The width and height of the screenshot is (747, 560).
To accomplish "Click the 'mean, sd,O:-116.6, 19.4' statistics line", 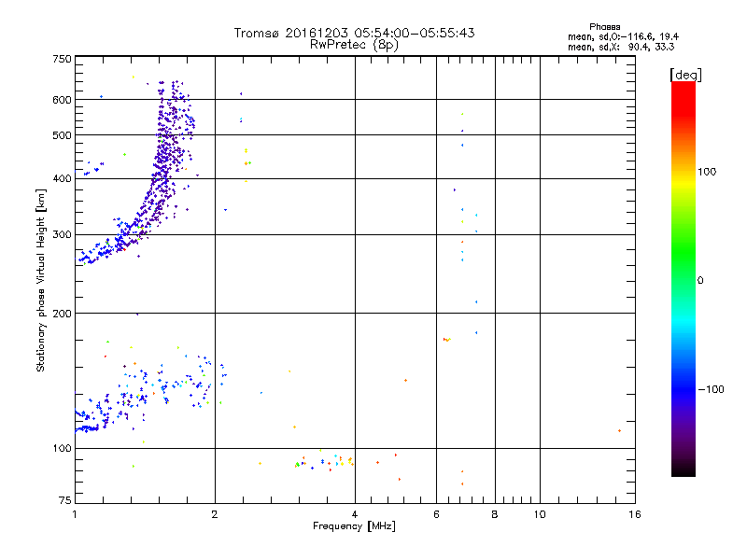I will point(623,36).
